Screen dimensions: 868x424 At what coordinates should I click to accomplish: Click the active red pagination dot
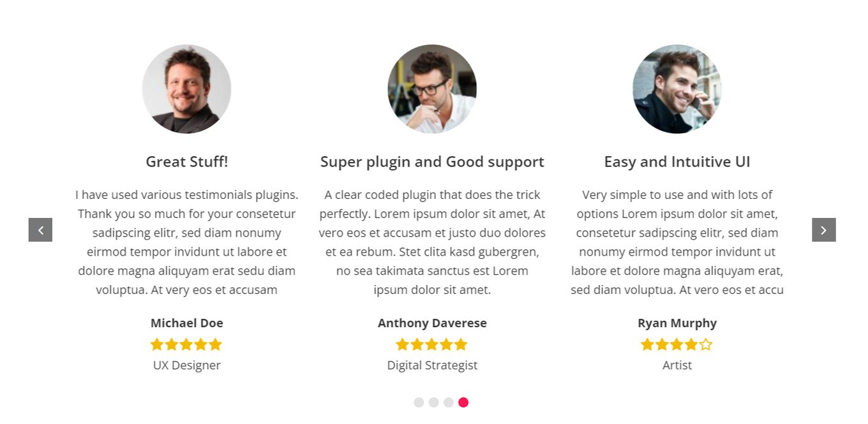[x=463, y=402]
